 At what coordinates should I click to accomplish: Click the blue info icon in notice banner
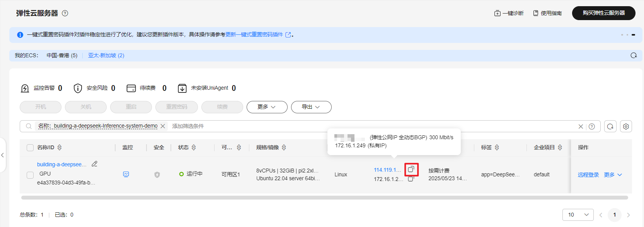click(x=20, y=35)
